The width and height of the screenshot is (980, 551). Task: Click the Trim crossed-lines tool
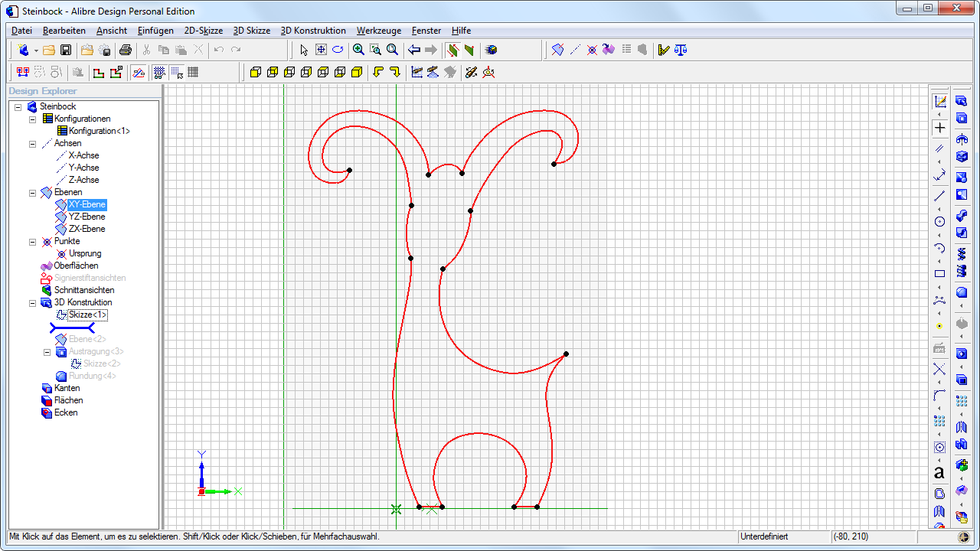(x=939, y=370)
